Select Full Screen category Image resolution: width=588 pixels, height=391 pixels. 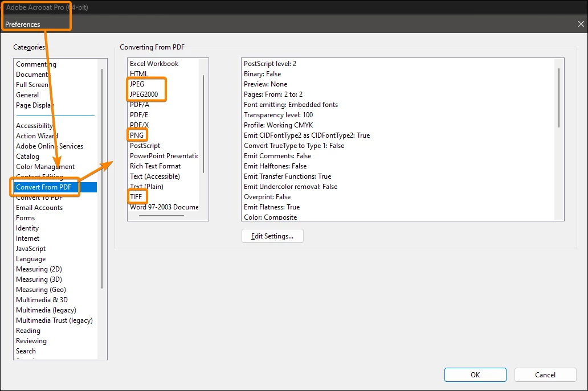tap(32, 85)
